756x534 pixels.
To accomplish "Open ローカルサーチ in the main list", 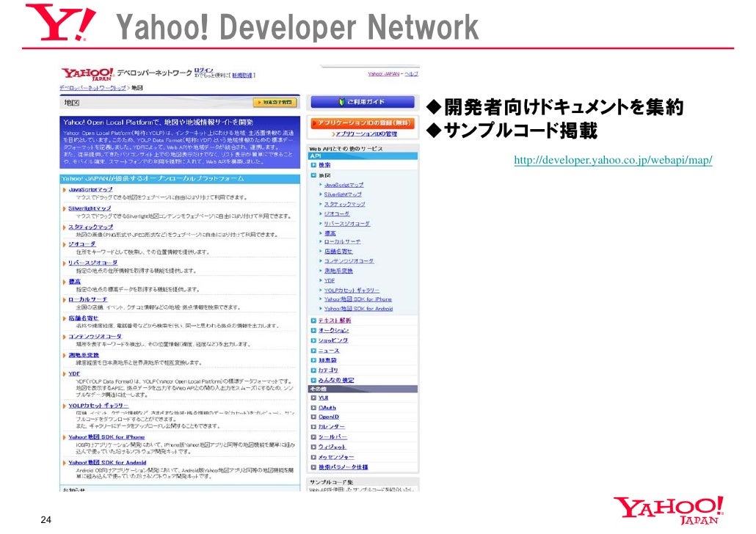I will click(x=87, y=299).
